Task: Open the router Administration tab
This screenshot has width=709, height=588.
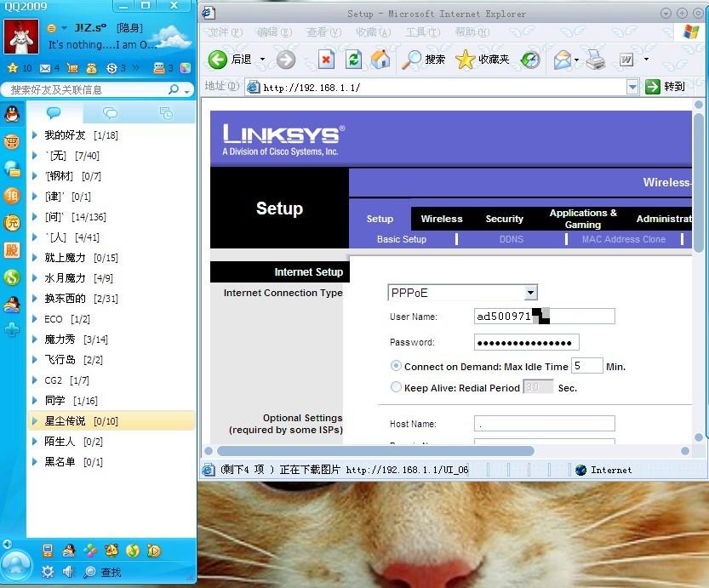Action: coord(664,219)
